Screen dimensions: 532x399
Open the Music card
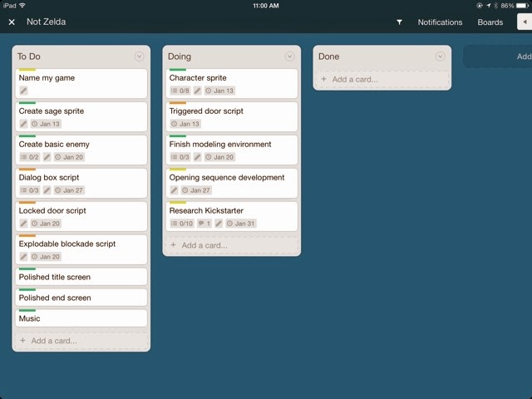(81, 318)
